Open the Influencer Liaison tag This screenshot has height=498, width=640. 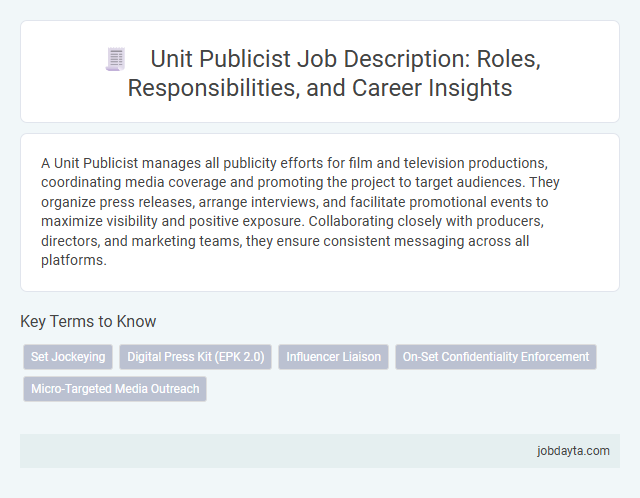[333, 357]
